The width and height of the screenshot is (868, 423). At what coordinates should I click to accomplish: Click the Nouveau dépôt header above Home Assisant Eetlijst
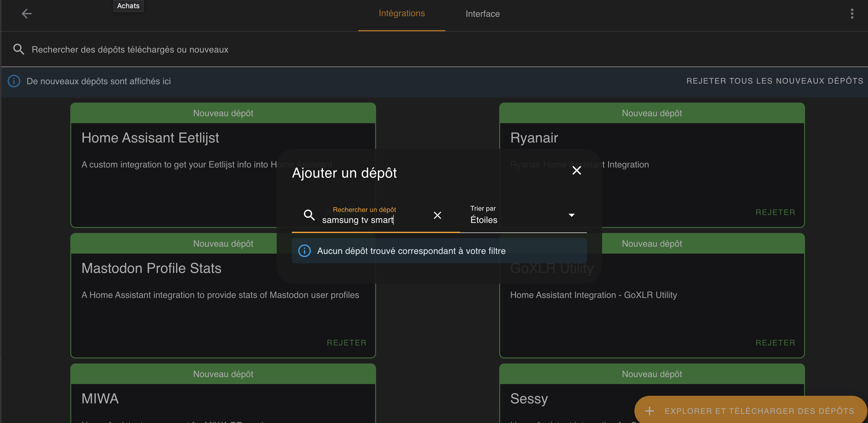(223, 113)
